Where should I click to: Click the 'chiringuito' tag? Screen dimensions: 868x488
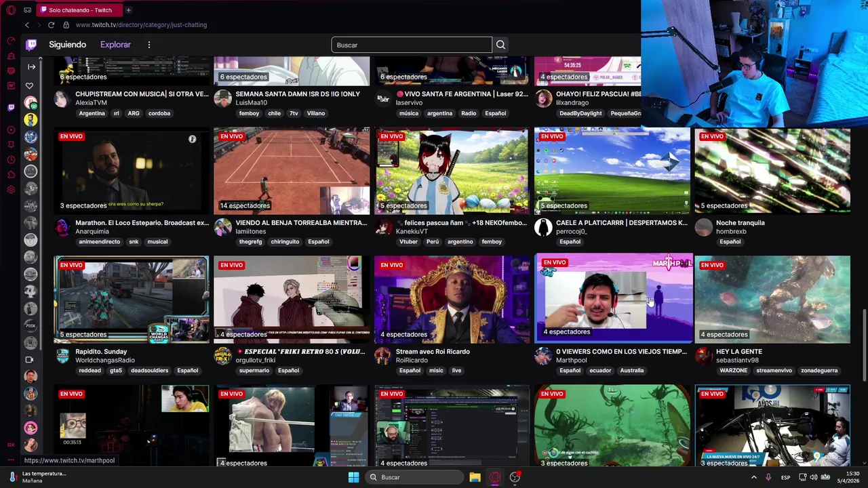[x=285, y=242]
